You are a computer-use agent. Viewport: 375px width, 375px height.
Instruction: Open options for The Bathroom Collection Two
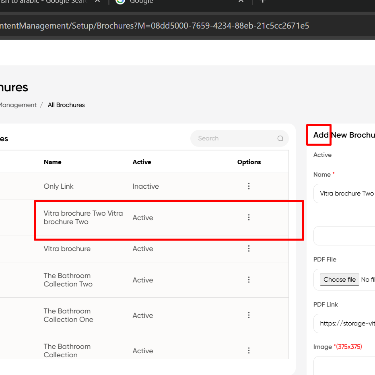coord(249,280)
